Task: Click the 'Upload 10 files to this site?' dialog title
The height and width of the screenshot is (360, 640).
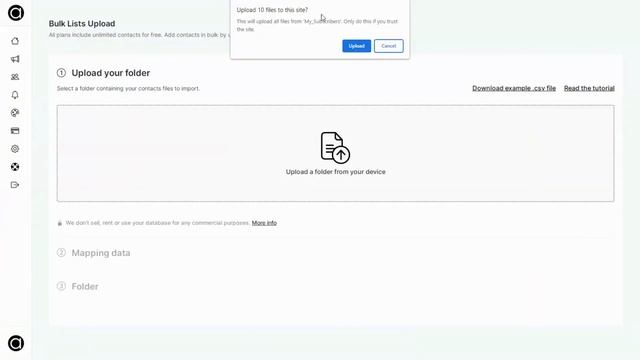Action: tap(272, 10)
